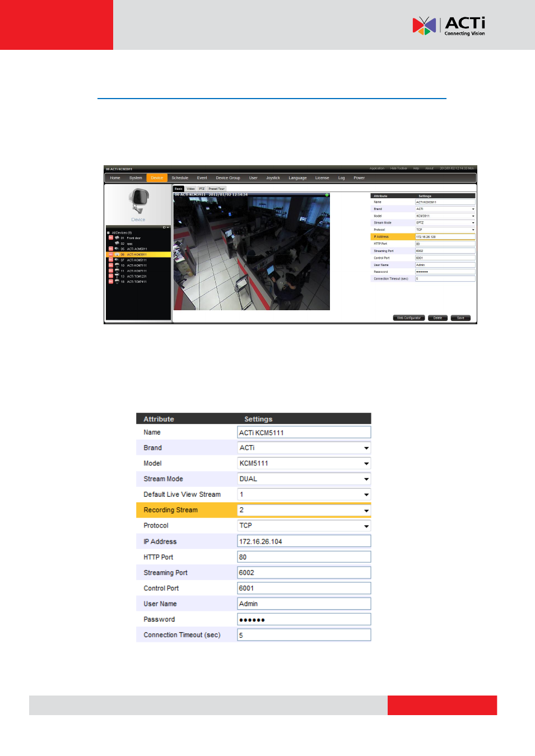535x756 pixels.
Task: Click the Web Configurator button
Action: click(409, 318)
